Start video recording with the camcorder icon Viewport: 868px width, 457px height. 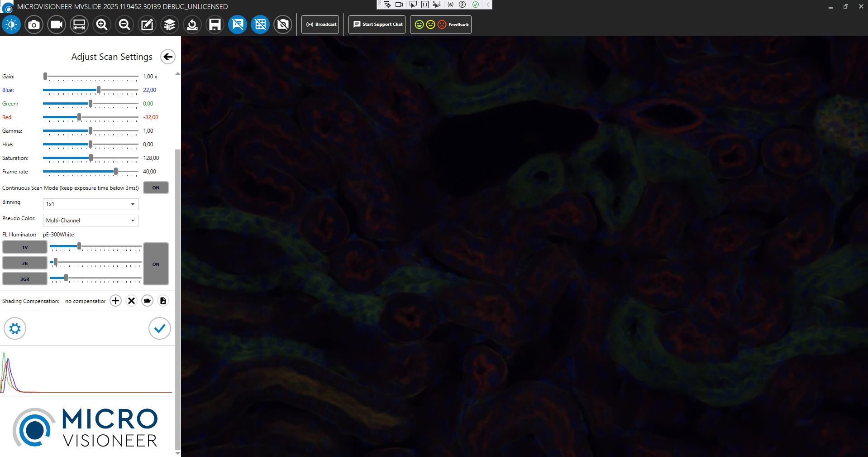[56, 24]
